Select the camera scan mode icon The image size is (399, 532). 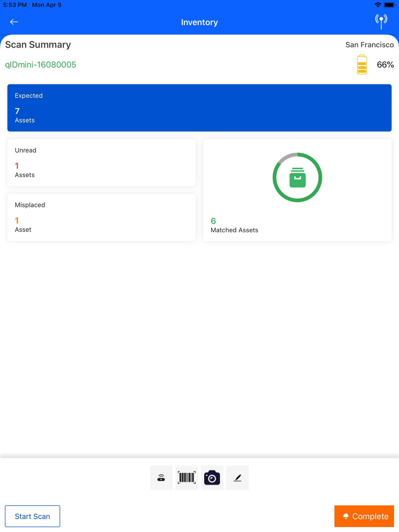[212, 478]
